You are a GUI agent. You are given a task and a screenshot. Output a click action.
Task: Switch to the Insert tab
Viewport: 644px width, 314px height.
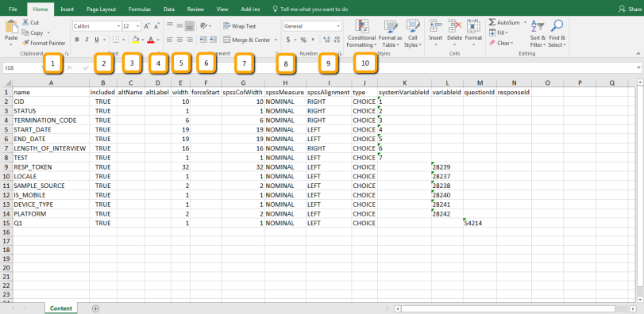pos(67,9)
